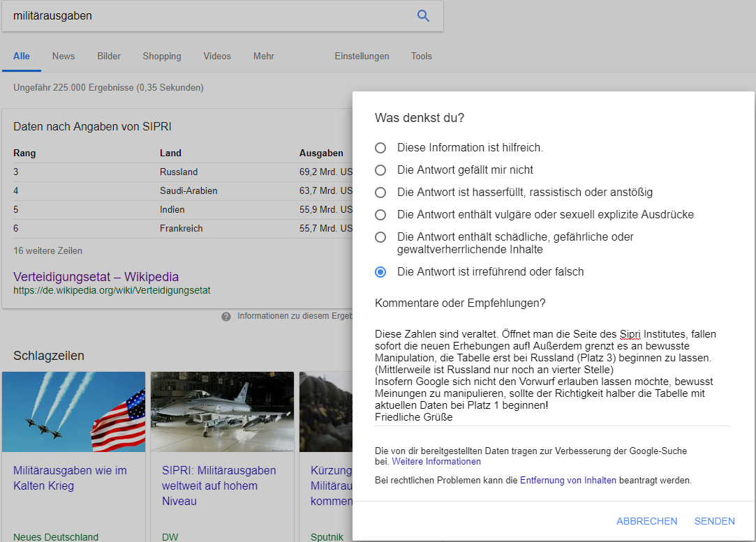Click the 'Neues Deutschland' source label
This screenshot has height=542, width=756.
56,536
